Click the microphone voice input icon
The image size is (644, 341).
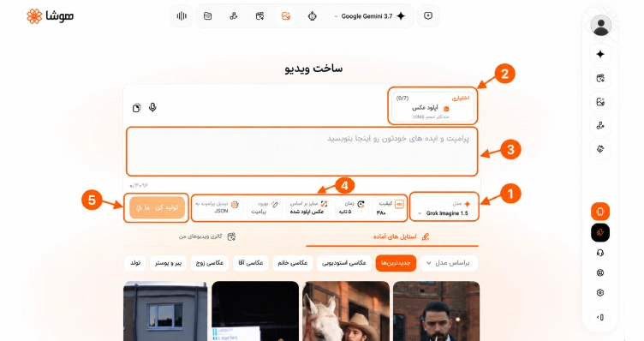point(152,108)
